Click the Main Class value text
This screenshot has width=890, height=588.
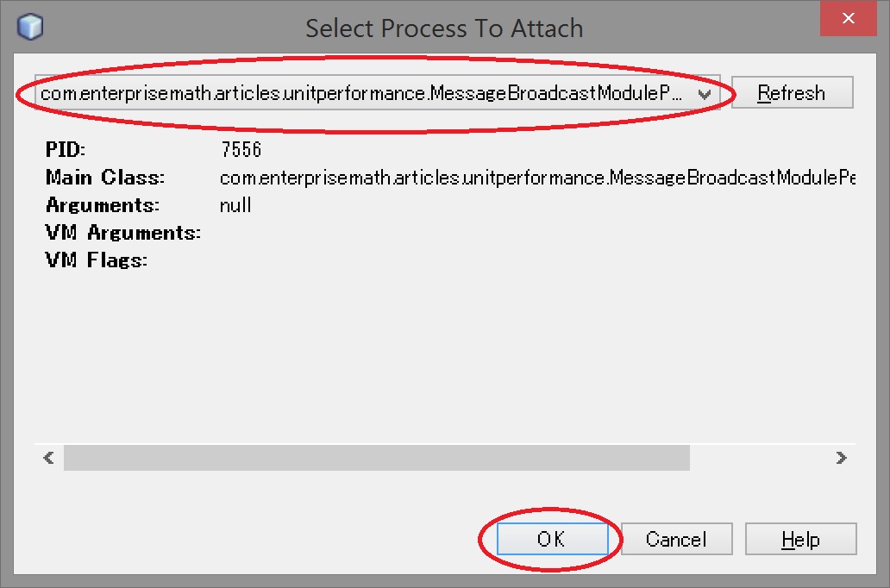coord(536,178)
